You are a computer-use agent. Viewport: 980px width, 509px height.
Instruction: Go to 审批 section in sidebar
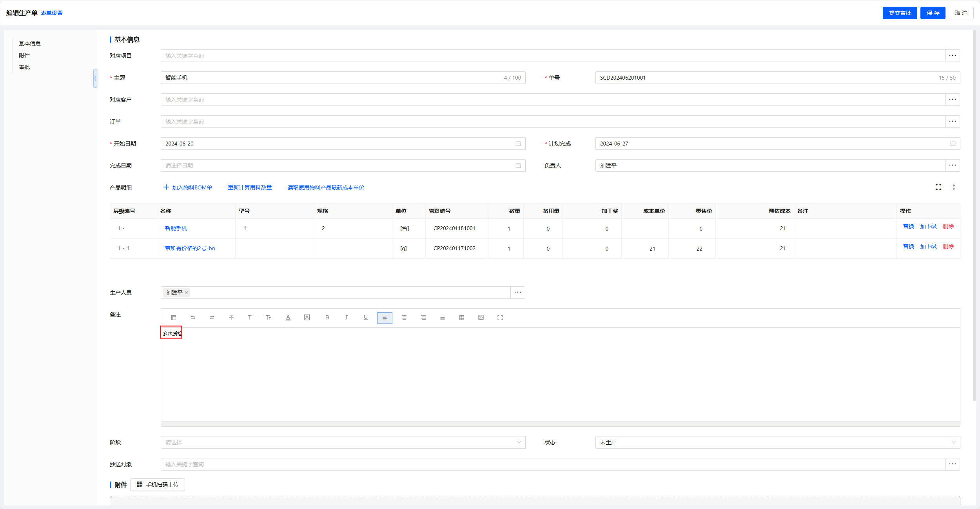(x=24, y=67)
